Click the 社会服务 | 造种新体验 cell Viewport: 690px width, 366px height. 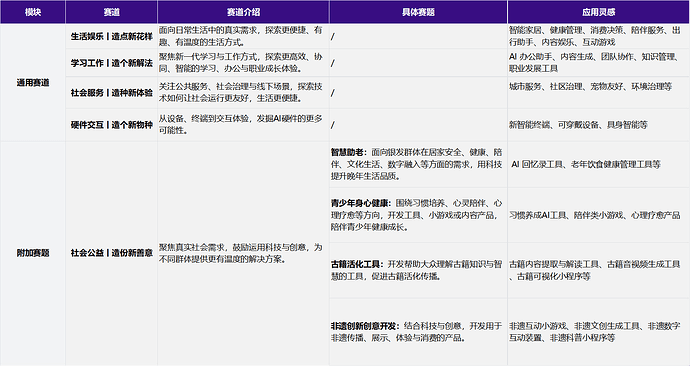[x=112, y=93]
